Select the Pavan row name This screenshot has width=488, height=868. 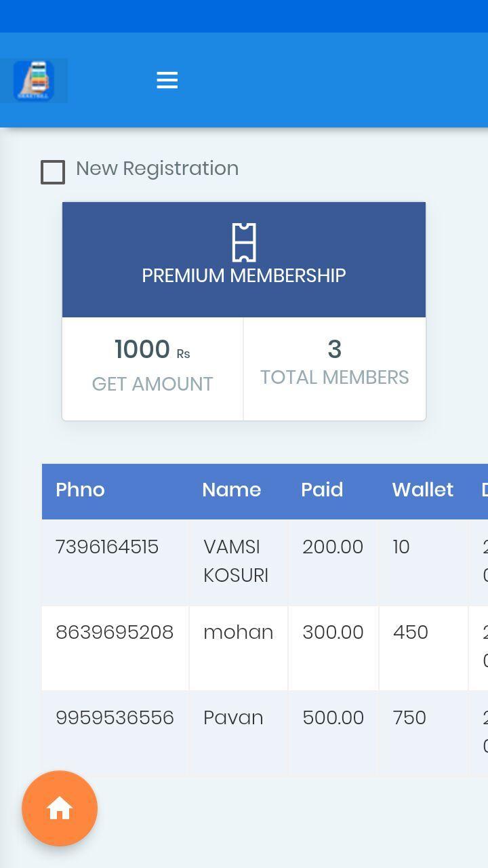pyautogui.click(x=233, y=717)
